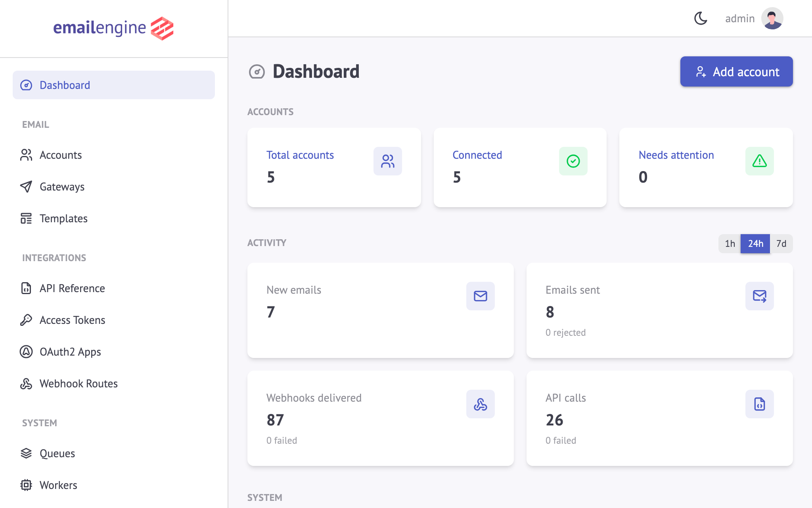Select the 24h activity range
812x508 pixels.
click(755, 243)
